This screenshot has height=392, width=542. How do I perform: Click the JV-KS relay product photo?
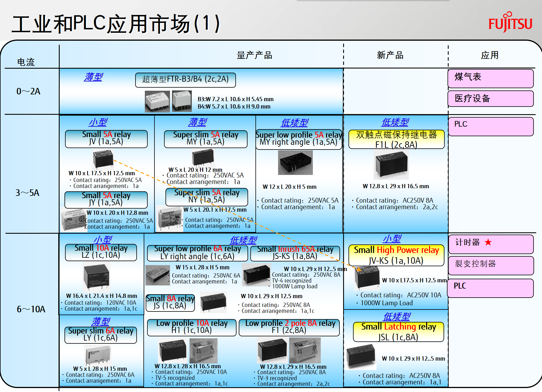[x=367, y=278]
